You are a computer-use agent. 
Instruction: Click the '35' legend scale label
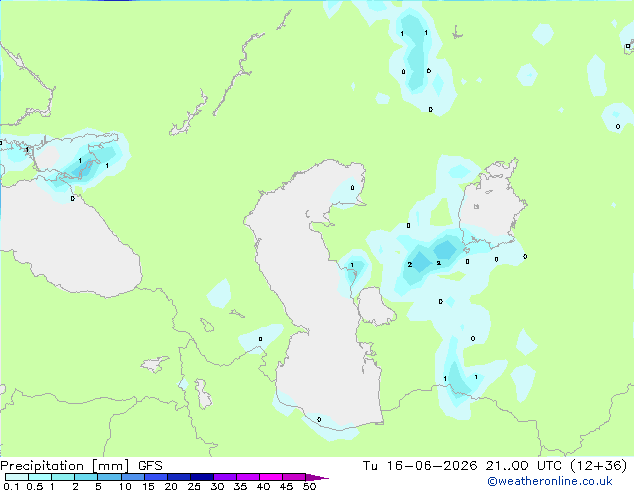240,486
